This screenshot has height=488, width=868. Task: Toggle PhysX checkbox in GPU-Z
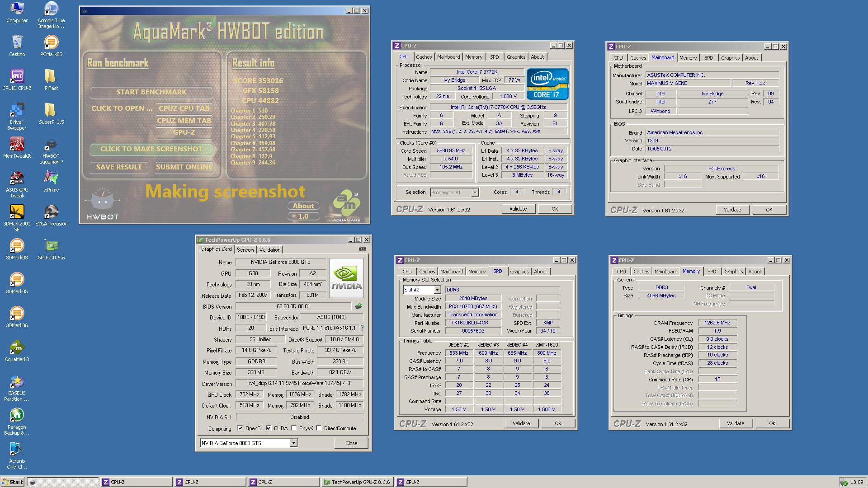coord(294,428)
